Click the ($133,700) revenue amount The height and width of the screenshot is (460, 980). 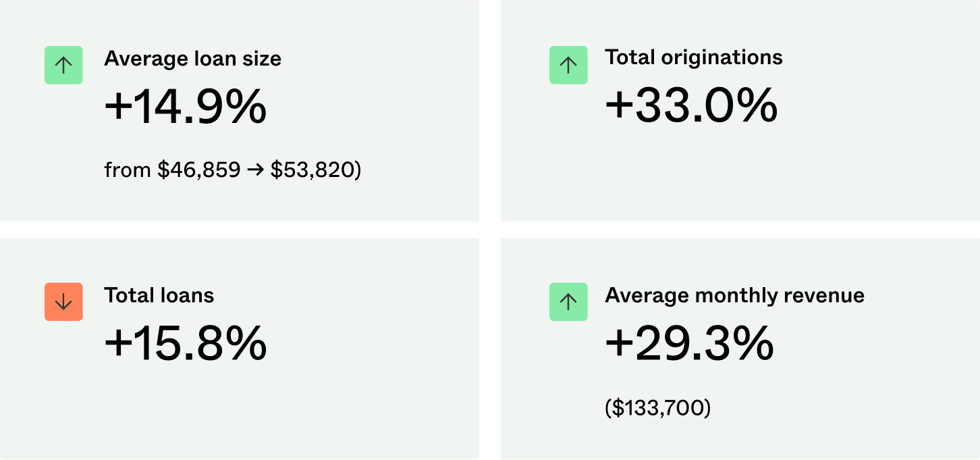pyautogui.click(x=657, y=408)
